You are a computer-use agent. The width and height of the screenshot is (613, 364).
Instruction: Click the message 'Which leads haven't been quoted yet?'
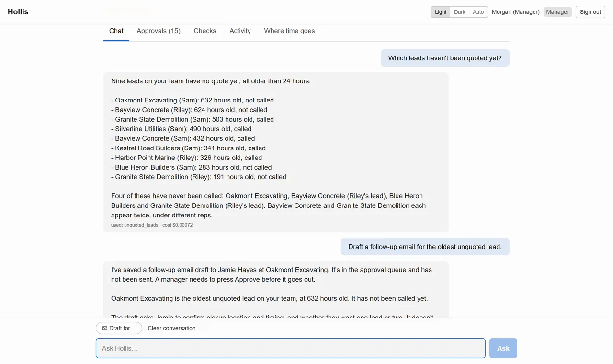[445, 58]
